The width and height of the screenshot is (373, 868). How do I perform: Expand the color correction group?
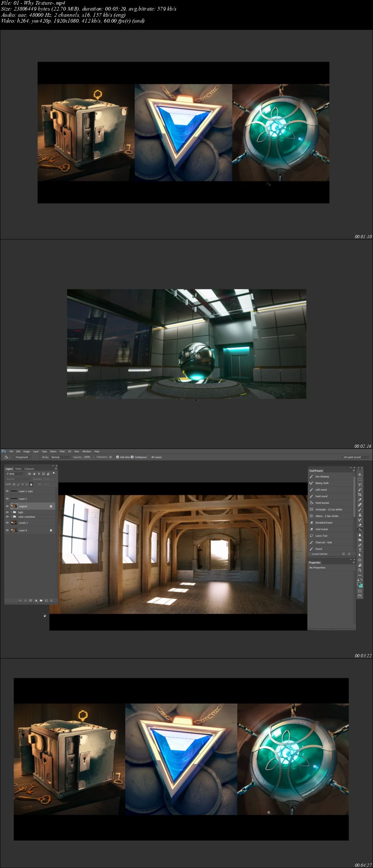11,517
